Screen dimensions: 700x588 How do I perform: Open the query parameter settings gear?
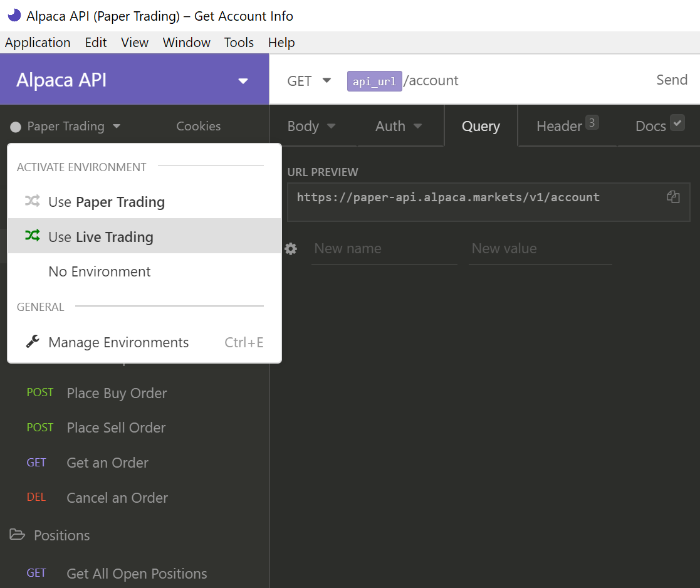(291, 249)
